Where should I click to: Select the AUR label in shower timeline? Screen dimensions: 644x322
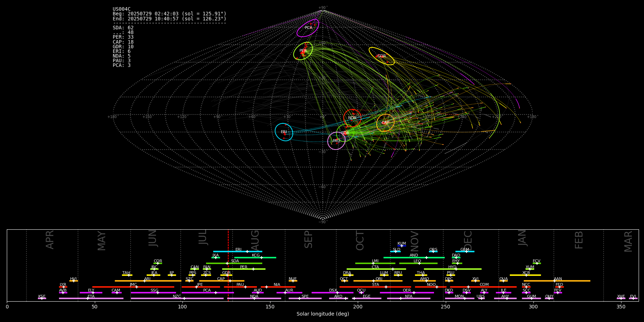pyautogui.click(x=289, y=291)
